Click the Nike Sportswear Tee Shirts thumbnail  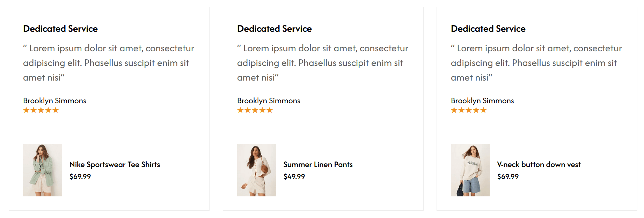43,170
